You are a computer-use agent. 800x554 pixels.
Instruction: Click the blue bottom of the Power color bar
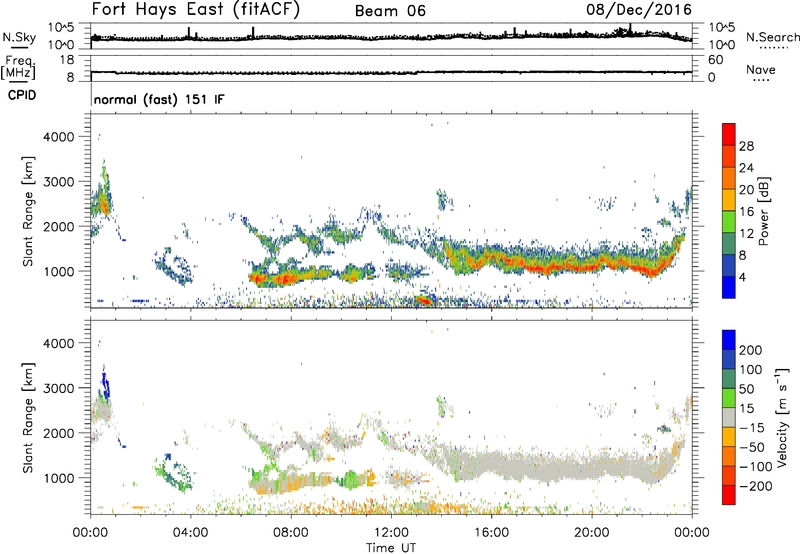tap(729, 288)
